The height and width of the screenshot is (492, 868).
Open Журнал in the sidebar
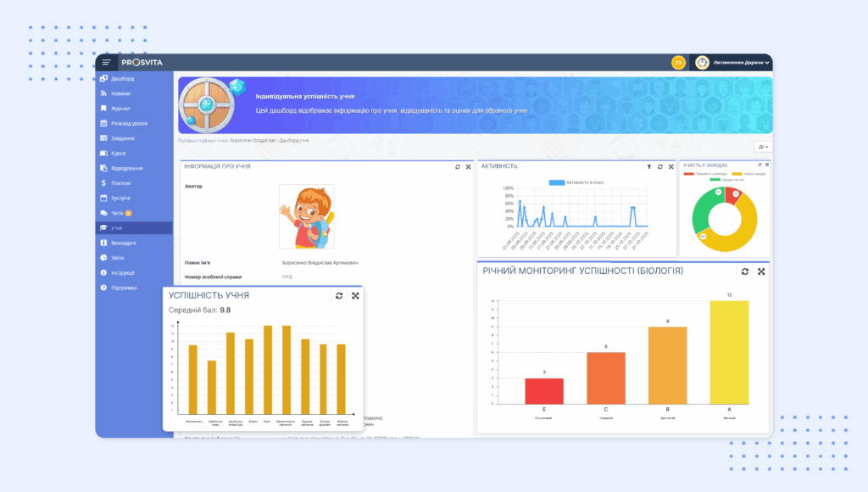pyautogui.click(x=120, y=109)
